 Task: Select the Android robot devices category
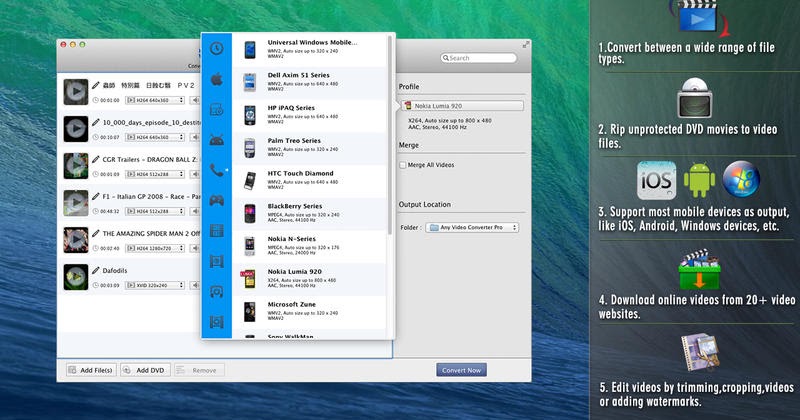coord(216,140)
